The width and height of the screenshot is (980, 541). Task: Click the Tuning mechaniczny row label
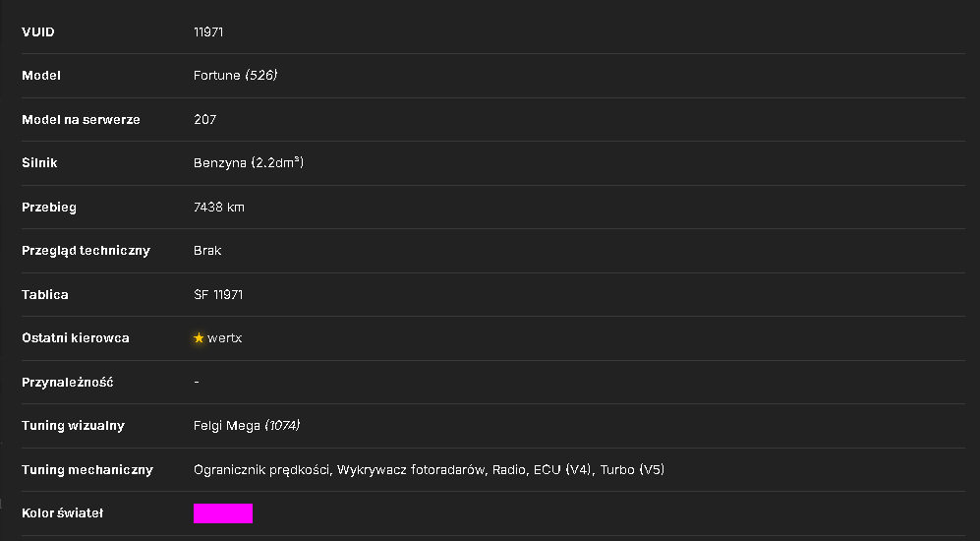(87, 470)
